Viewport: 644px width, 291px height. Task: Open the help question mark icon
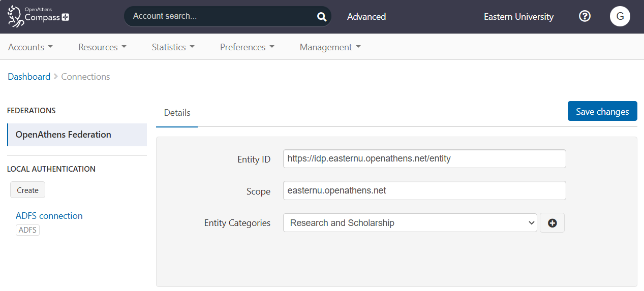(585, 16)
